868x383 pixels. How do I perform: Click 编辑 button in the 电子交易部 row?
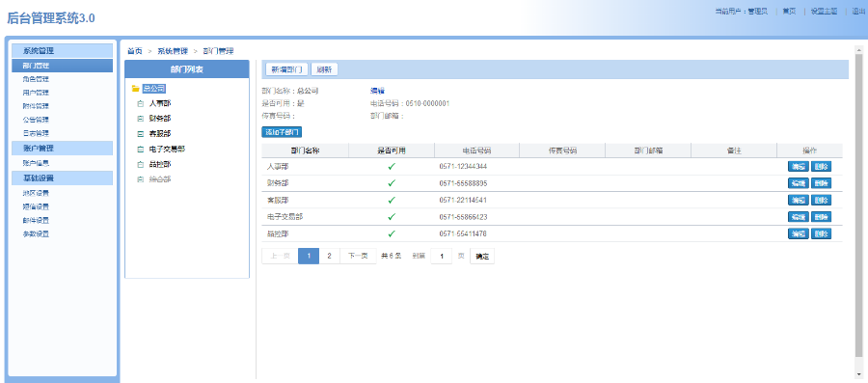[799, 217]
